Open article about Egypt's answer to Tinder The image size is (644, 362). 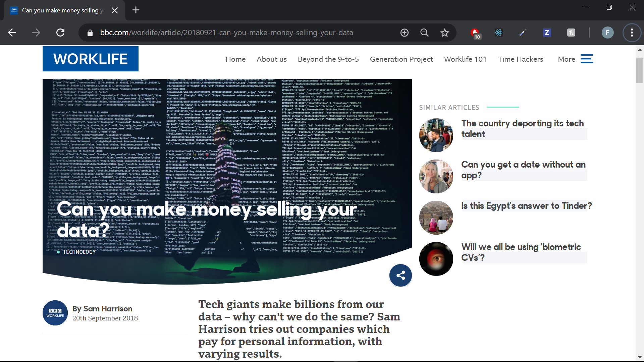[x=526, y=206]
